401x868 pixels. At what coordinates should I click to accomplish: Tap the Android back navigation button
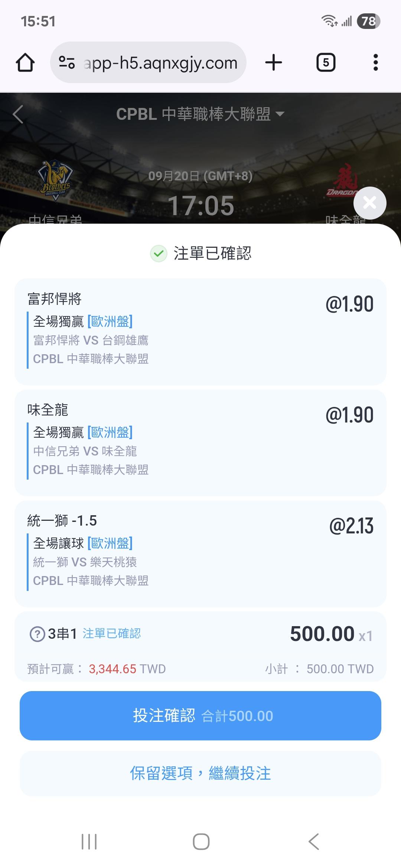tap(314, 842)
